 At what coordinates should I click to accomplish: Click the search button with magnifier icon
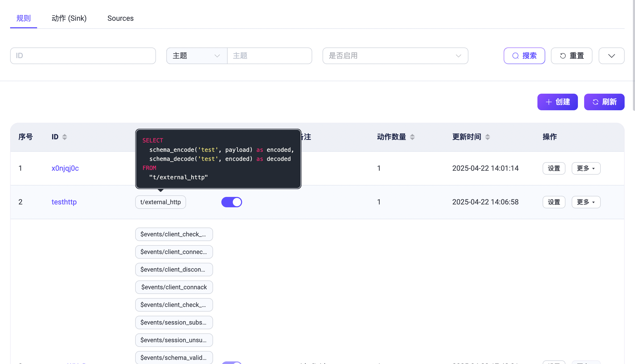[x=524, y=56]
